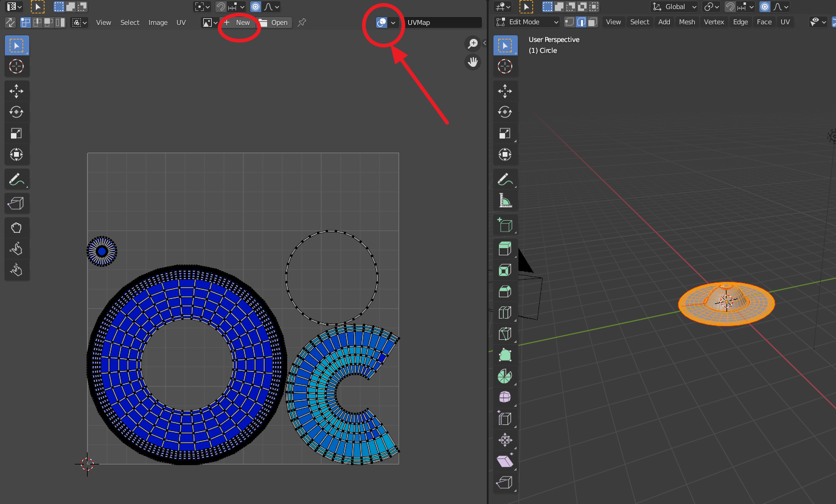Screen dimensions: 836x504
Task: Open proportional falloff dropdown in UV editor
Action: [x=271, y=7]
